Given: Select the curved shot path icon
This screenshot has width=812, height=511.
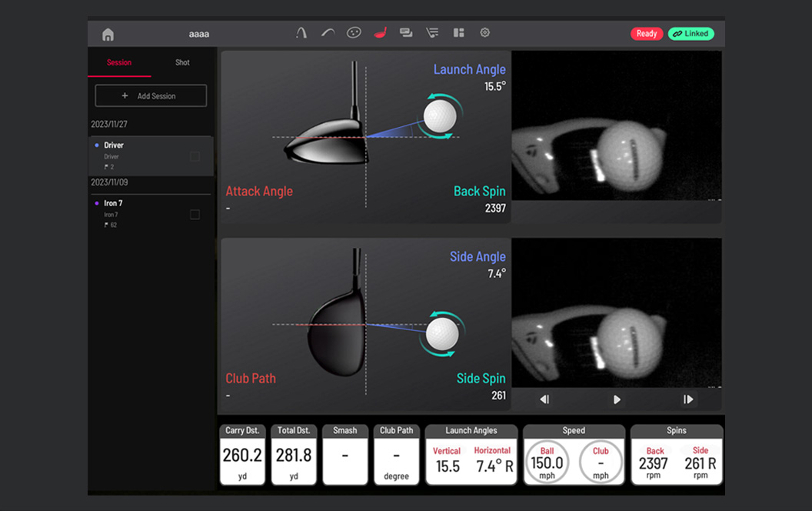Looking at the screenshot, I should pos(328,33).
